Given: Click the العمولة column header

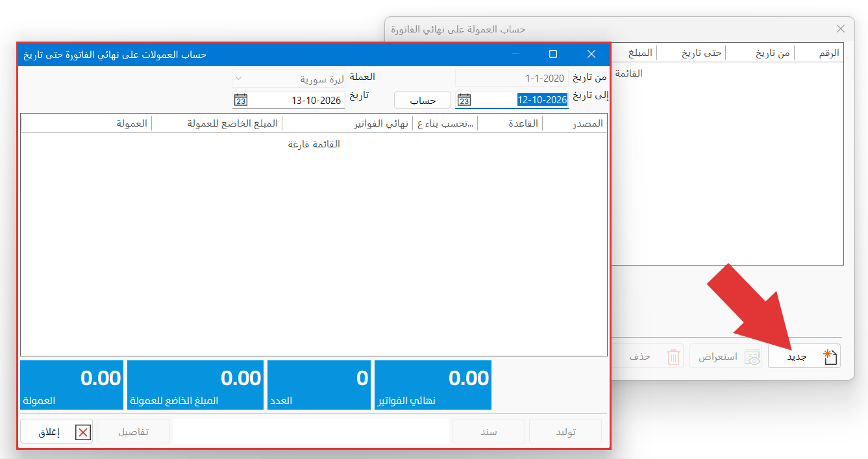Looking at the screenshot, I should click(86, 123).
